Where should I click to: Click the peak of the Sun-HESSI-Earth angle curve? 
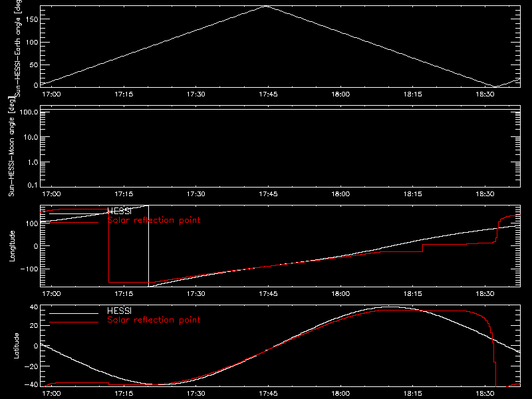(267, 6)
